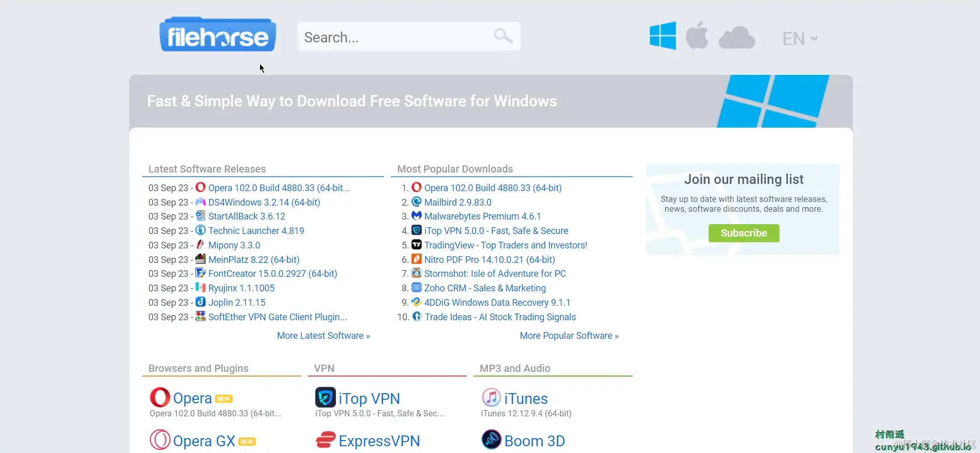Open iTunes title link
Image resolution: width=980 pixels, height=453 pixels.
(526, 399)
